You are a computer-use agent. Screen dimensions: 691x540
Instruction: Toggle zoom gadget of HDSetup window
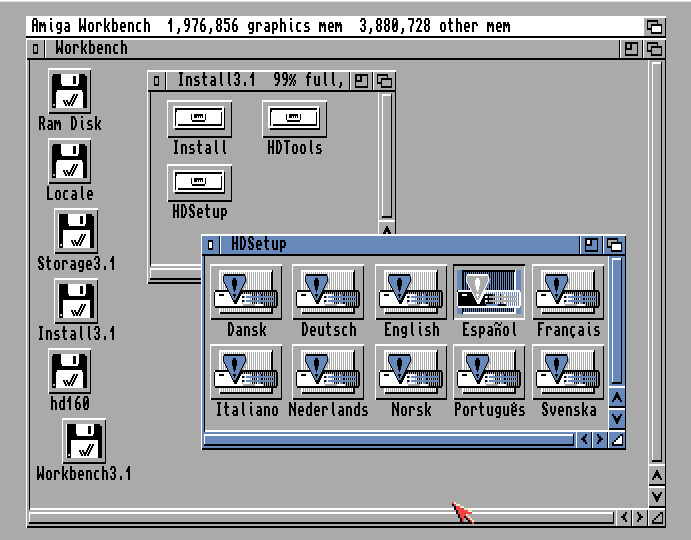coord(592,244)
